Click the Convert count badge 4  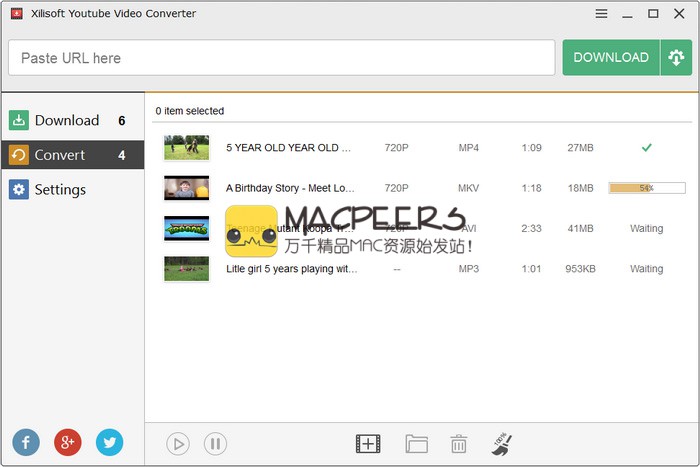pos(121,155)
